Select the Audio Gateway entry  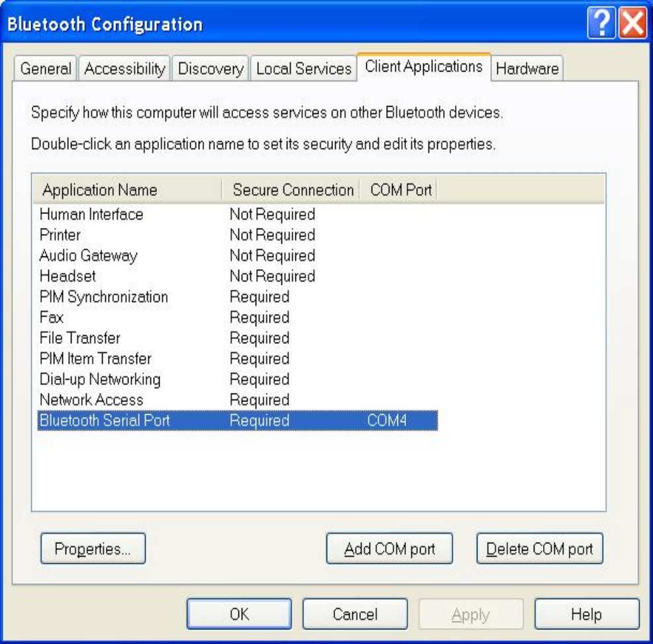pyautogui.click(x=237, y=255)
